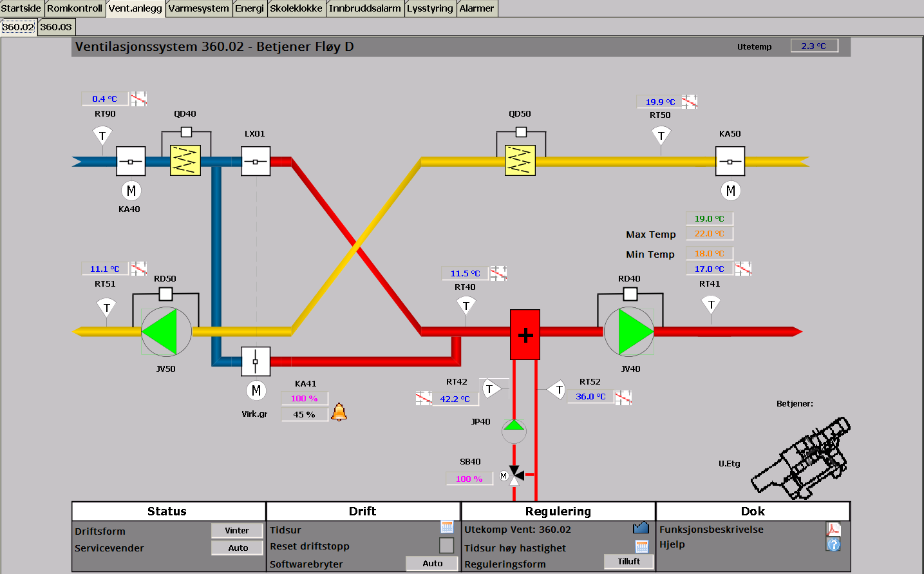Click the QD50 filter symbol
The image size is (924, 574).
coord(520,160)
